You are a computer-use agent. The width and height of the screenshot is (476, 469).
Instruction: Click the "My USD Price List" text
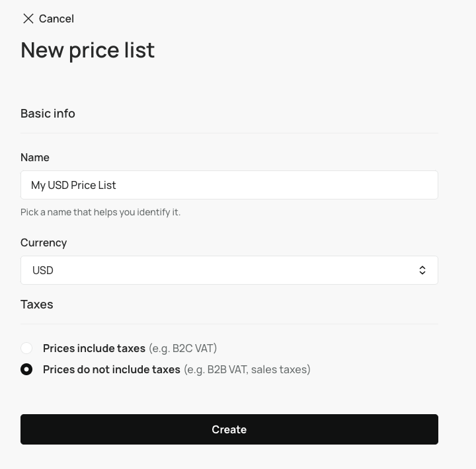pos(73,185)
